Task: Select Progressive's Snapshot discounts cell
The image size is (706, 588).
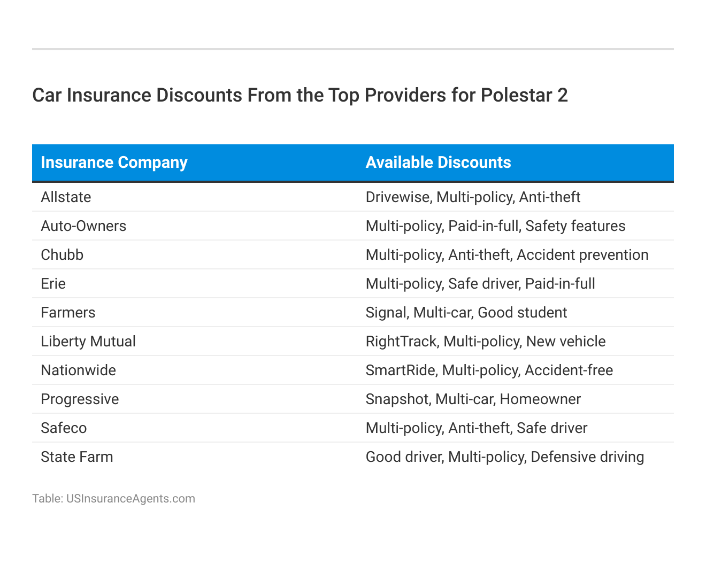Action: [473, 399]
